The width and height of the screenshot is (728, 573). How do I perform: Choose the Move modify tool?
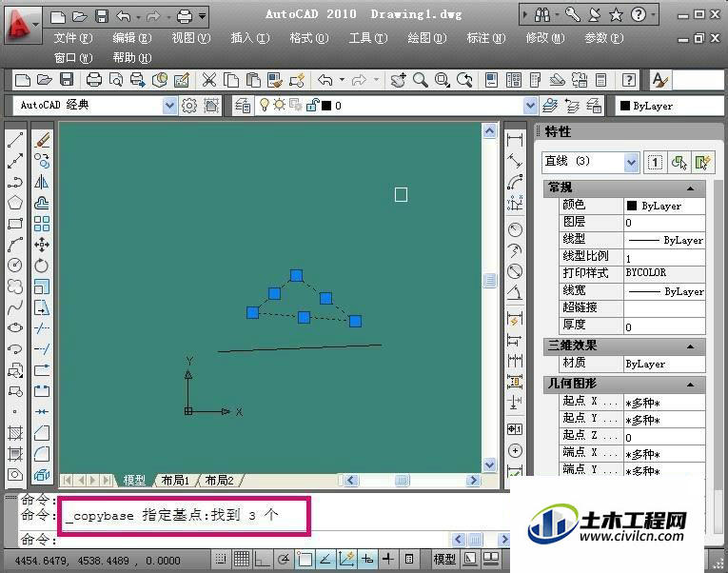click(x=42, y=245)
